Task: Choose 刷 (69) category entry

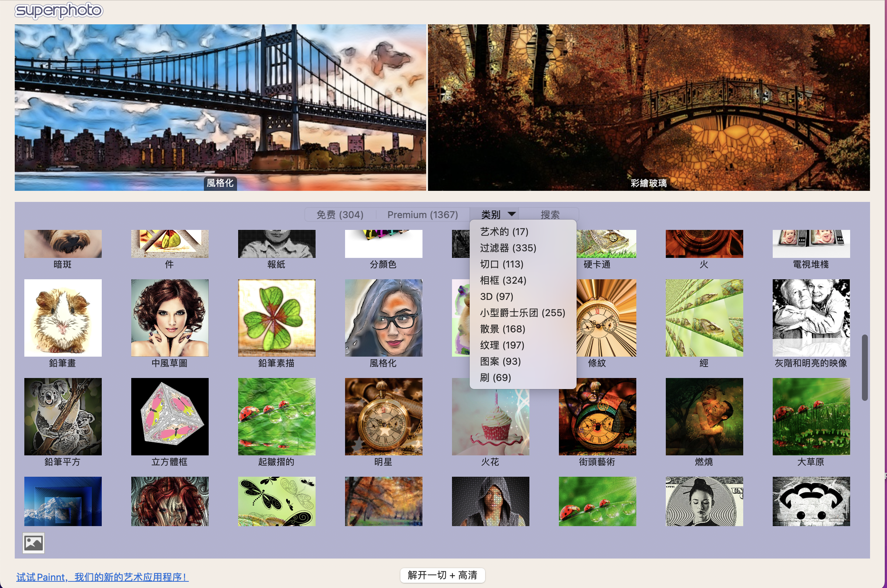Action: [x=495, y=377]
